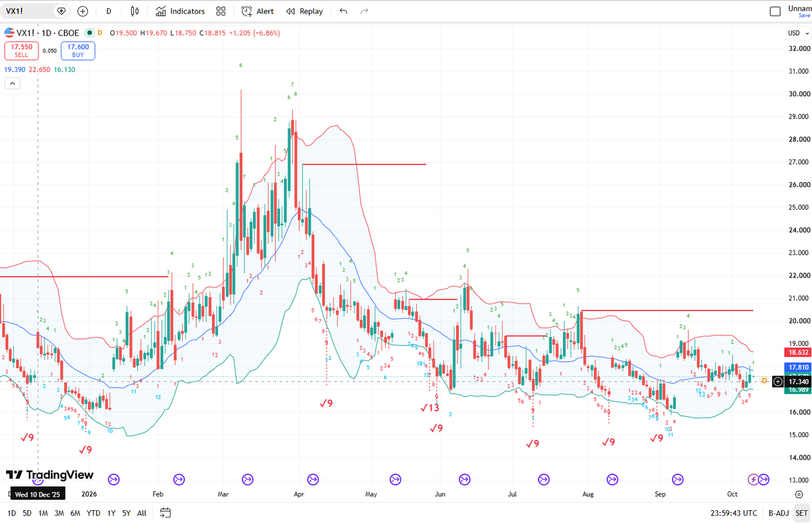Toggle B-ADJ back adjustment
Image resolution: width=812 pixels, height=523 pixels.
777,513
